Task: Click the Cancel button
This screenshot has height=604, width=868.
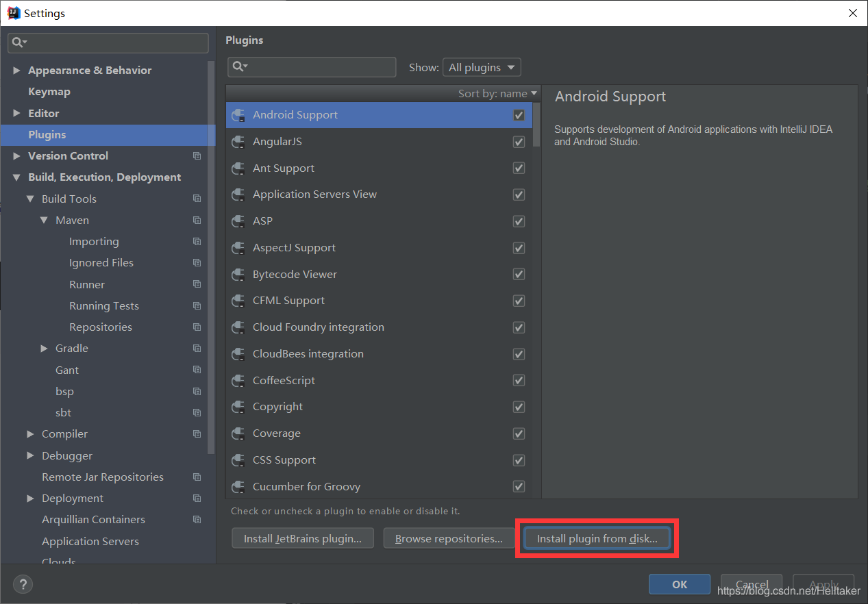Action: click(x=752, y=584)
